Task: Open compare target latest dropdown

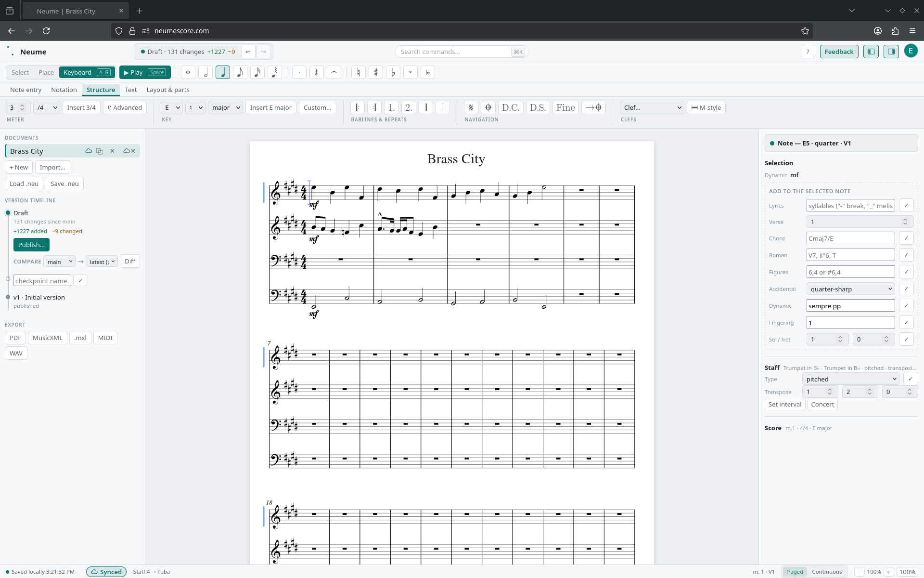Action: (102, 262)
